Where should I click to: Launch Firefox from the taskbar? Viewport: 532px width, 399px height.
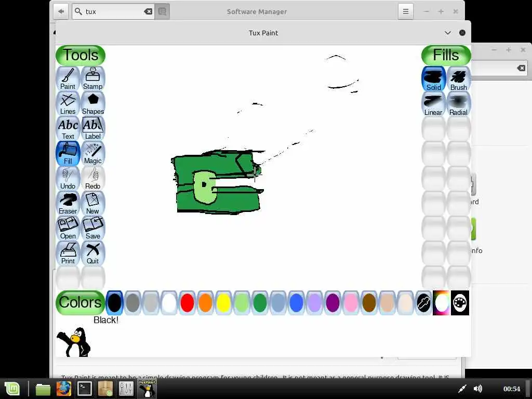click(x=64, y=389)
